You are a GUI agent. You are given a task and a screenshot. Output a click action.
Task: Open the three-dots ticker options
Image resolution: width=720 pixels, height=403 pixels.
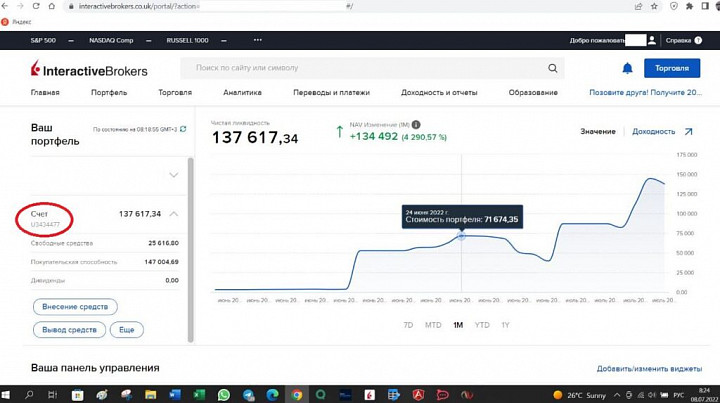(258, 40)
